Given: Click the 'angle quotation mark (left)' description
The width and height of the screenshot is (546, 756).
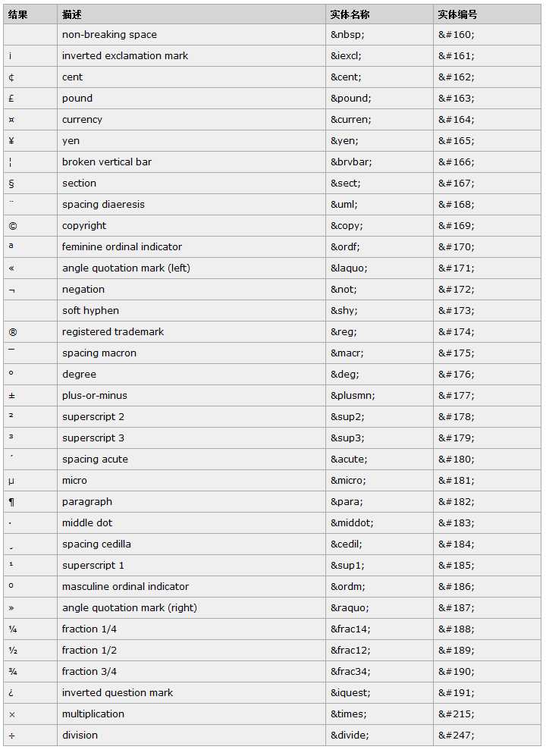Looking at the screenshot, I should click(x=126, y=268).
